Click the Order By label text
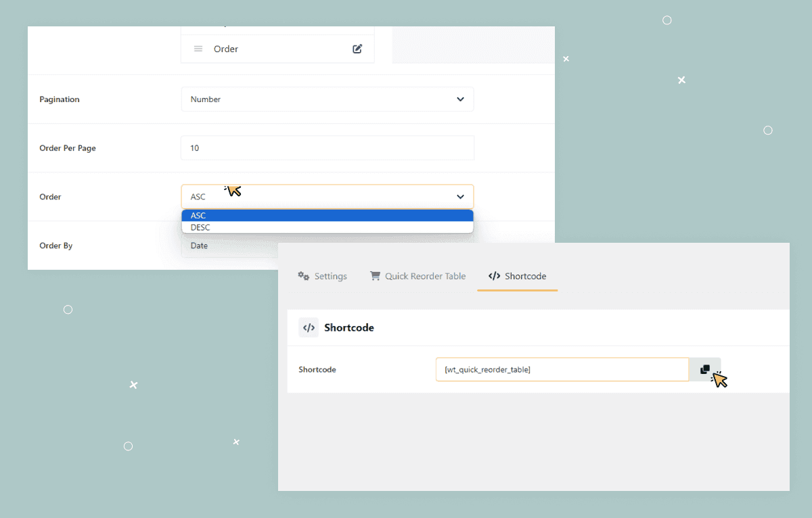Screen dimensions: 812x518 click(x=56, y=245)
